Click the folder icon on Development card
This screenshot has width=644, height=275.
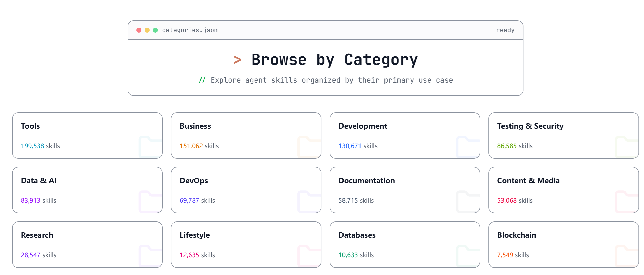[468, 147]
